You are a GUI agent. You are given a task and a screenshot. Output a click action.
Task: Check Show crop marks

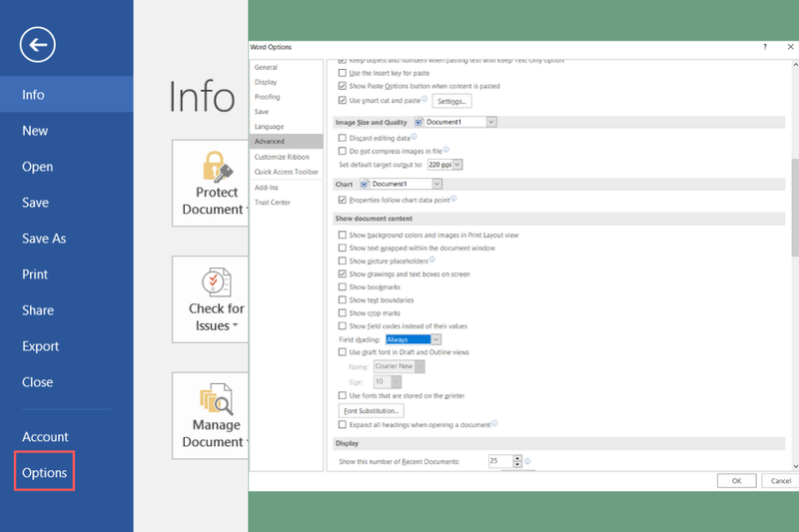pos(343,313)
